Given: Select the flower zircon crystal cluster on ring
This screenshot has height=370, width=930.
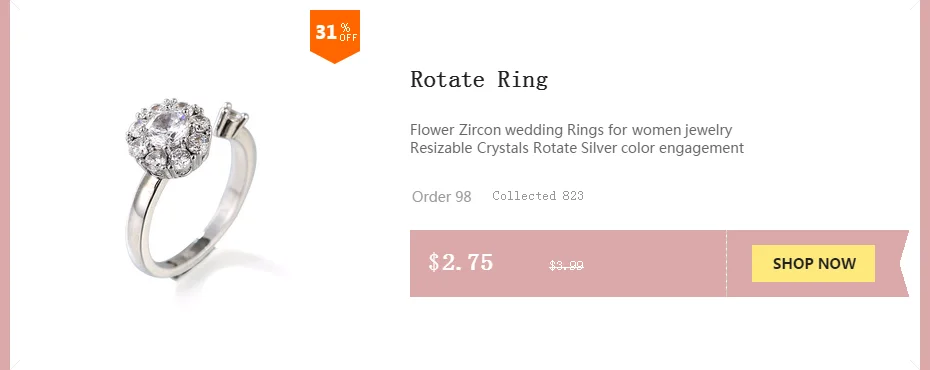Looking at the screenshot, I should (x=169, y=138).
